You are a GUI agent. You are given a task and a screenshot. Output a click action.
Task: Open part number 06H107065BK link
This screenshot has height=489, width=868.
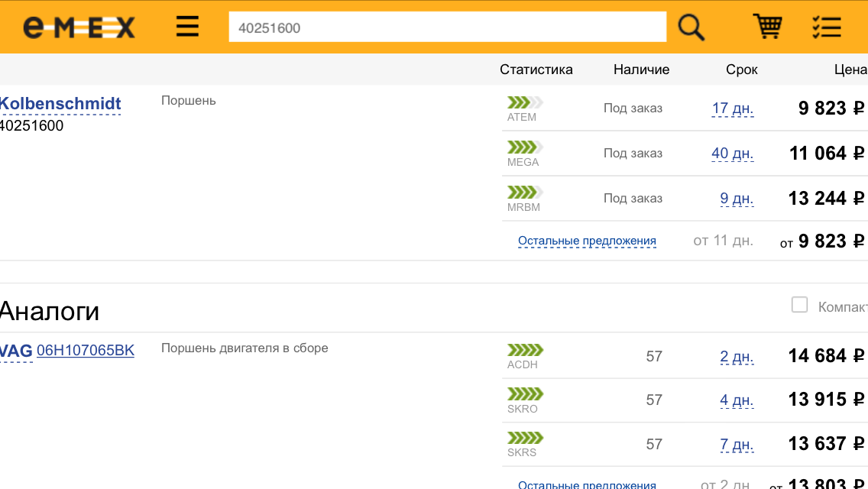click(x=86, y=351)
